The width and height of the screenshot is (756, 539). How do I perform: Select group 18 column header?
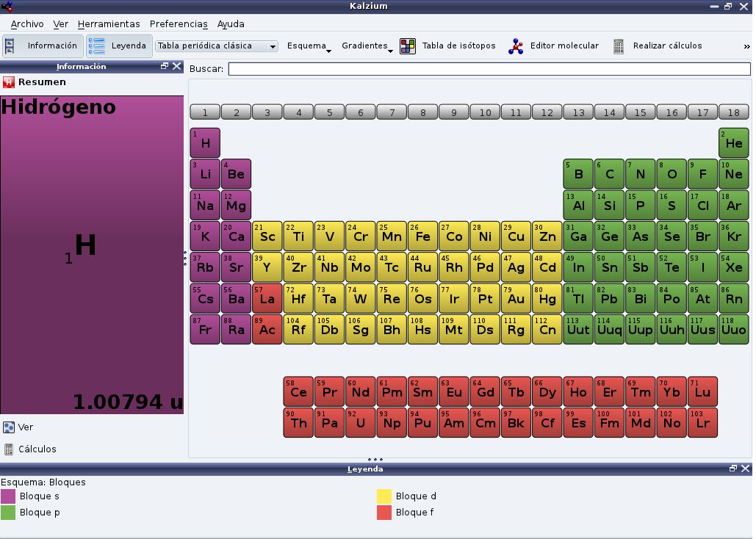[x=734, y=112]
